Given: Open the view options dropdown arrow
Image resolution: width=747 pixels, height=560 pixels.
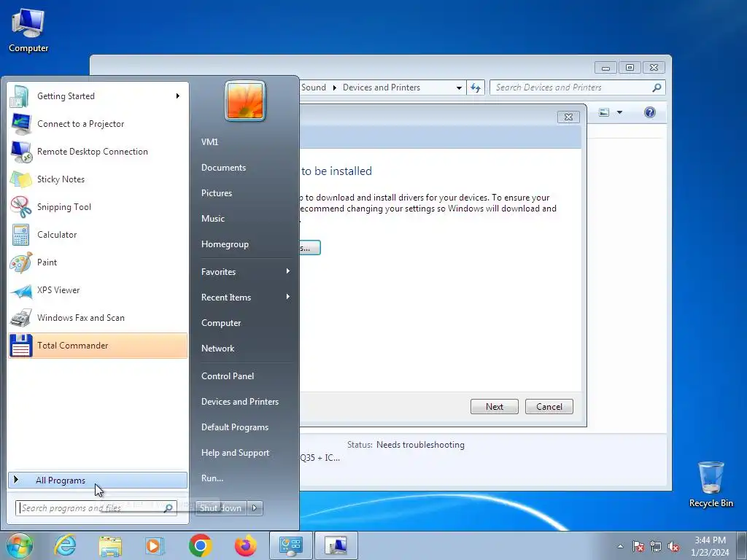Looking at the screenshot, I should 620,112.
